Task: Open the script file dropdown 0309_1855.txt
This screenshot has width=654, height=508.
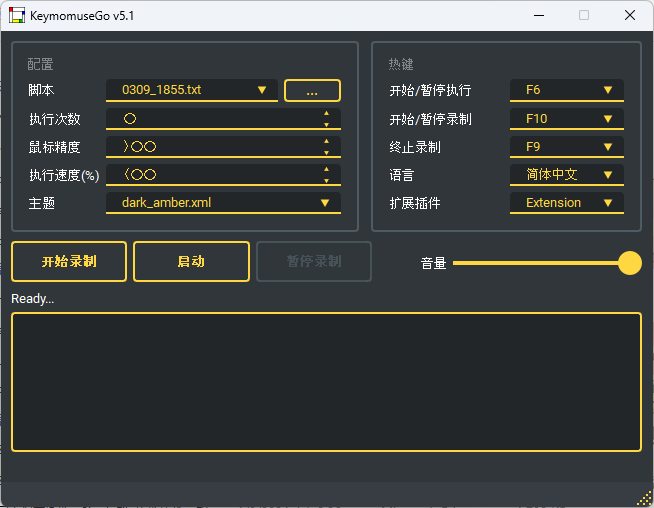Action: click(192, 90)
